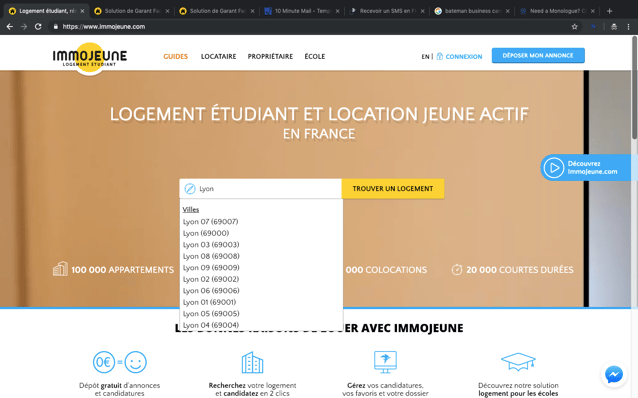The width and height of the screenshot is (638, 398).
Task: Go back to previous page
Action: click(x=10, y=26)
